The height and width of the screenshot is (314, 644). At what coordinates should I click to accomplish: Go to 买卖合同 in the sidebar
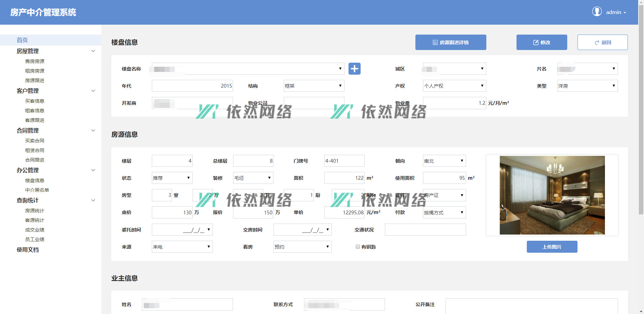pyautogui.click(x=35, y=141)
